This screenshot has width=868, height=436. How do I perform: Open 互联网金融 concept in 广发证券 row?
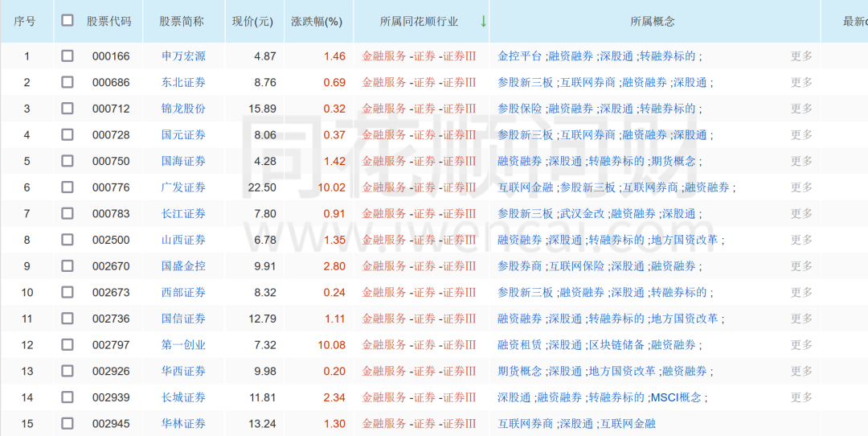(x=526, y=187)
